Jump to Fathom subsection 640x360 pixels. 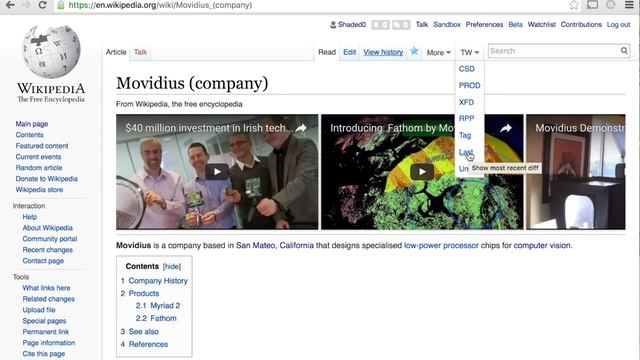(163, 318)
